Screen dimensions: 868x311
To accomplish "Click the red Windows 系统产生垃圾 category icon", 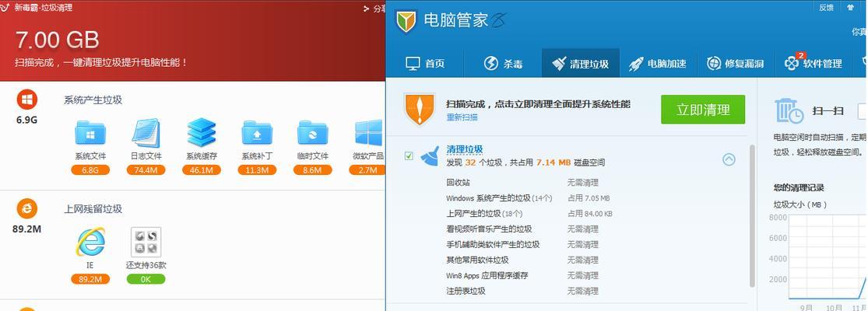I will (26, 100).
